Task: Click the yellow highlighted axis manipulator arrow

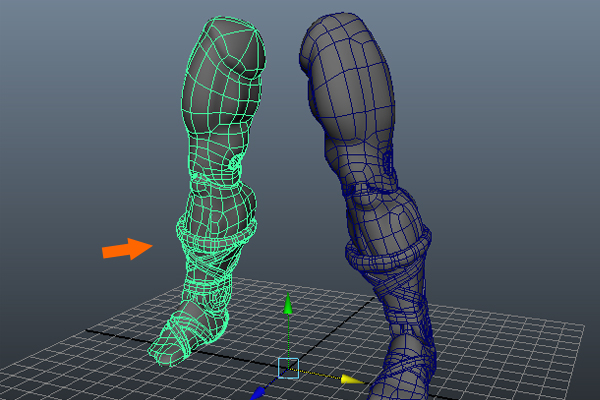Action: click(352, 379)
